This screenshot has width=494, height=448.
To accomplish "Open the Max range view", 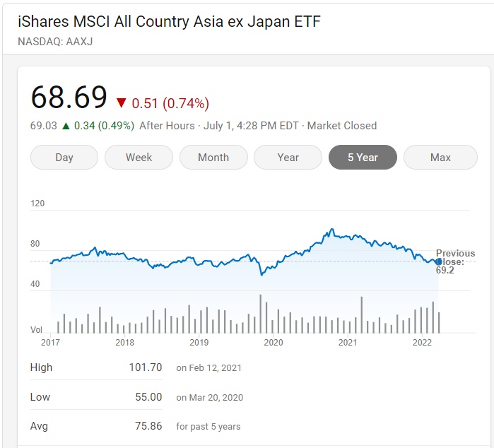I will click(x=440, y=158).
